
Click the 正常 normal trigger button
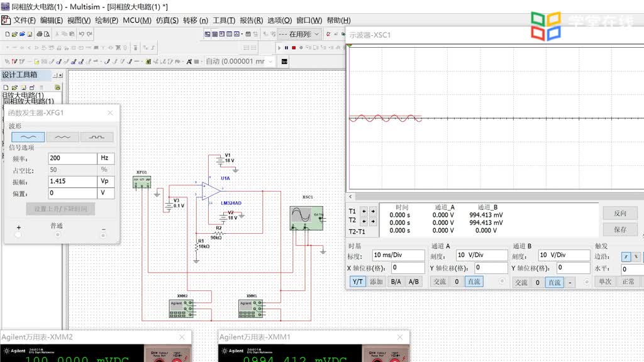pos(628,282)
